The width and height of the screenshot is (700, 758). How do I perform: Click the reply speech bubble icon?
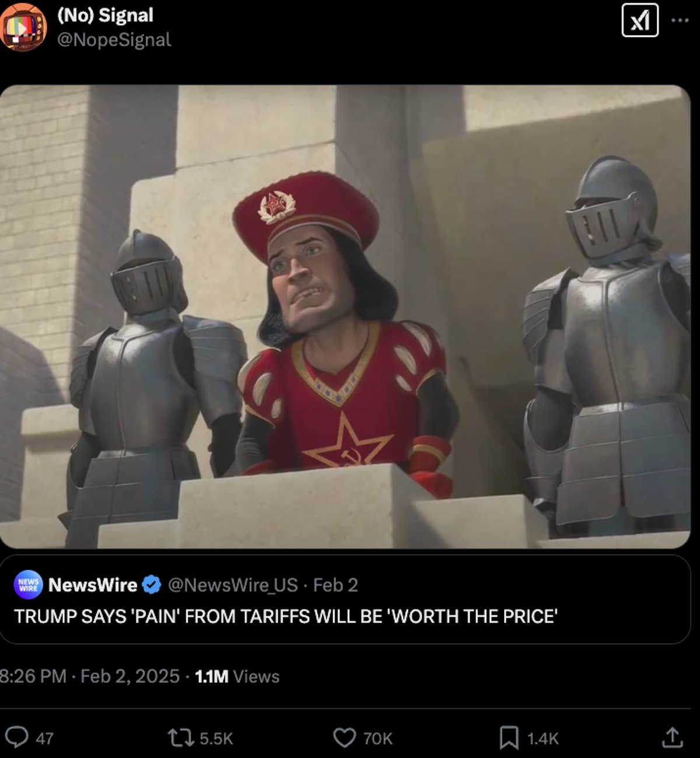16,737
